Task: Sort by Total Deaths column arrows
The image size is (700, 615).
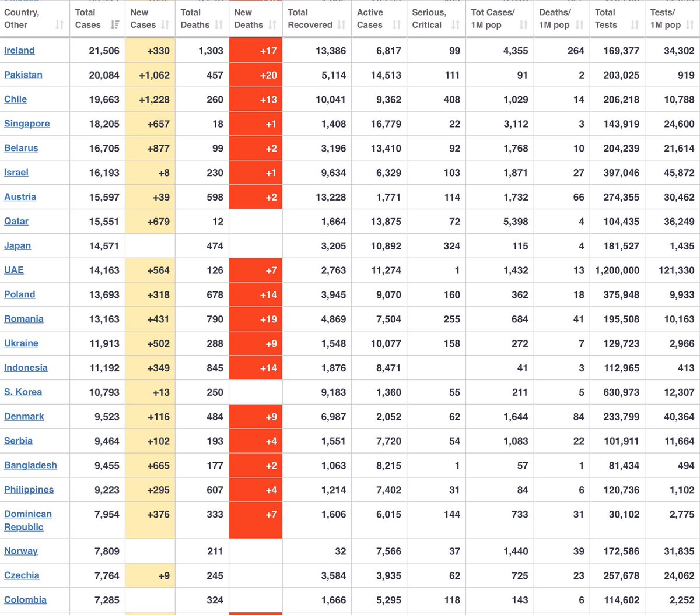Action: [219, 24]
